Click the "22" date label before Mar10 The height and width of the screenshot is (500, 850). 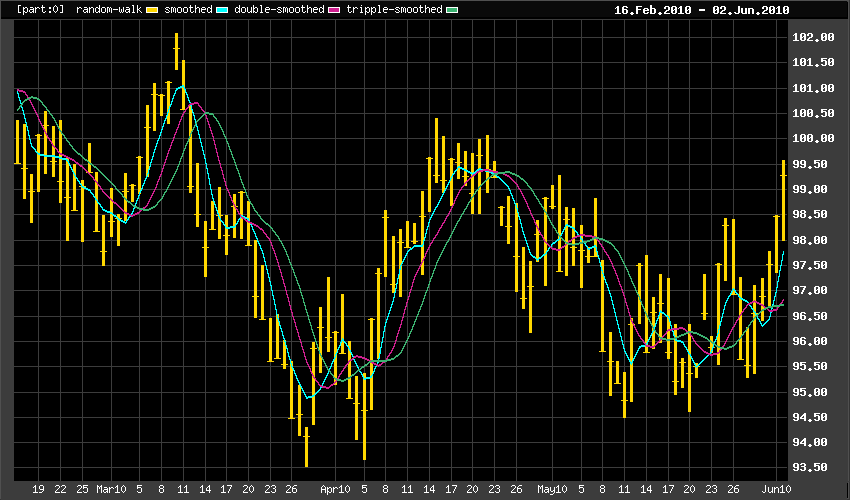60,489
